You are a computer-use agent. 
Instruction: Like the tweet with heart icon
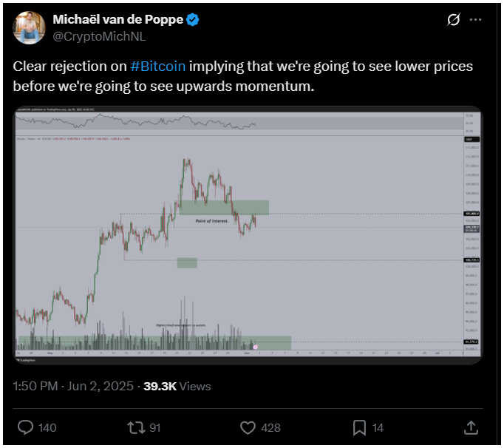pos(248,428)
